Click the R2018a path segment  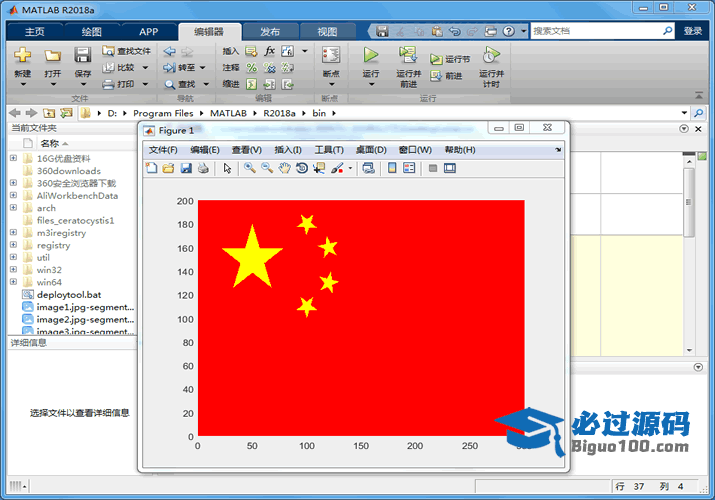click(279, 113)
